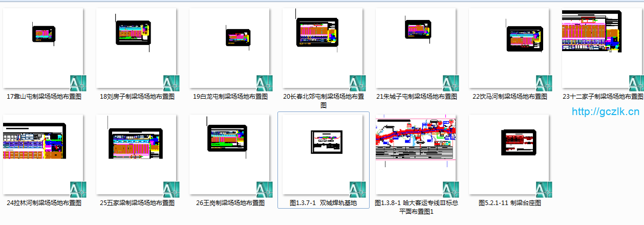Click the file name label 22饮马河制梁场场地布置图

(510, 96)
